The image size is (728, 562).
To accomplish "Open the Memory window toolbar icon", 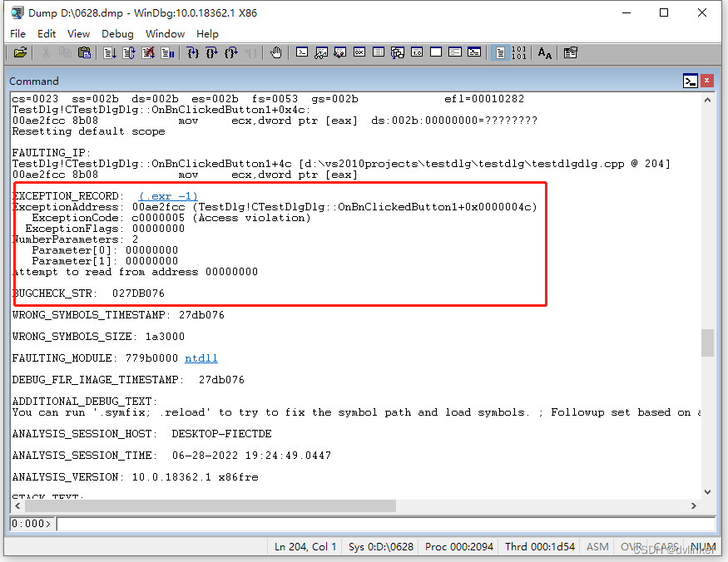I will click(x=379, y=52).
